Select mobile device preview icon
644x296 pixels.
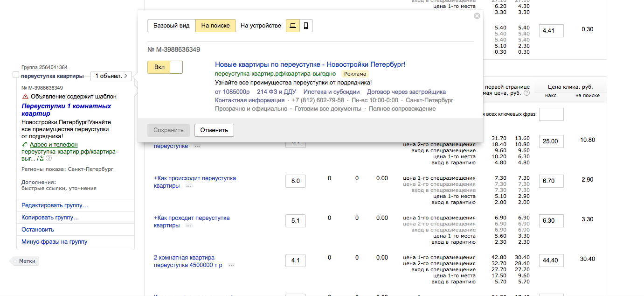click(306, 26)
